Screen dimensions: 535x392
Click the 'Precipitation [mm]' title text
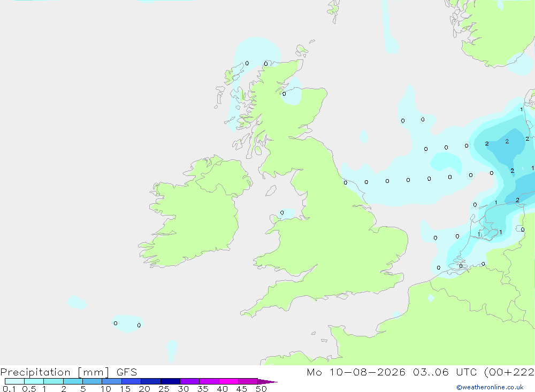55,372
